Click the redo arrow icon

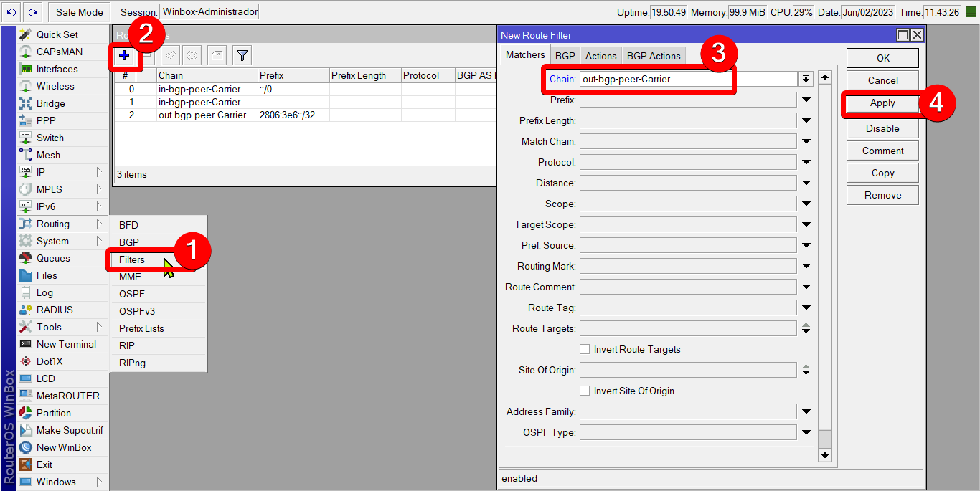coord(32,12)
